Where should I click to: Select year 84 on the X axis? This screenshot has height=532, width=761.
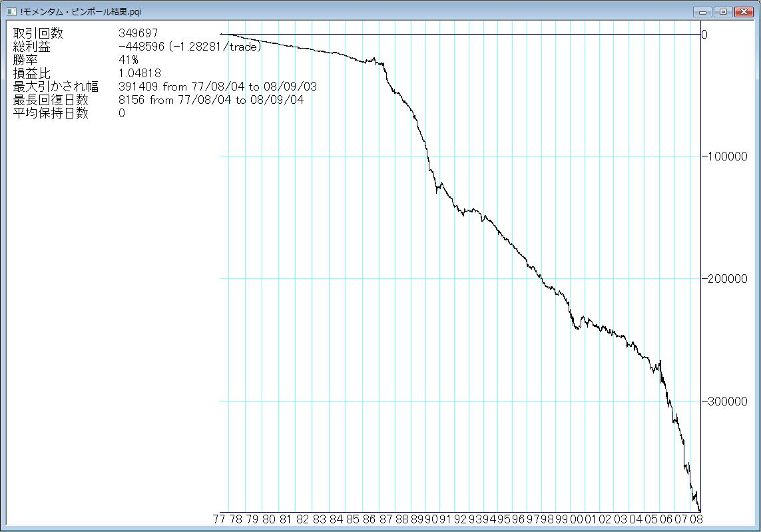[x=336, y=519]
